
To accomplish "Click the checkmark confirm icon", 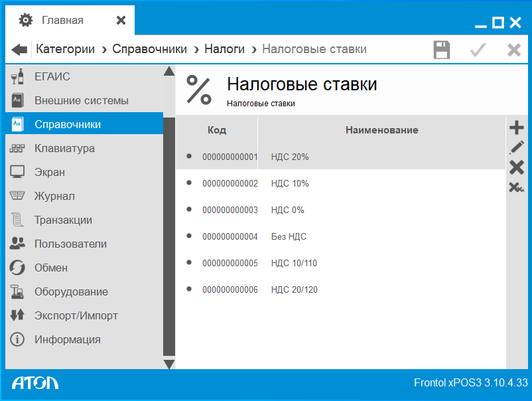I will 478,50.
